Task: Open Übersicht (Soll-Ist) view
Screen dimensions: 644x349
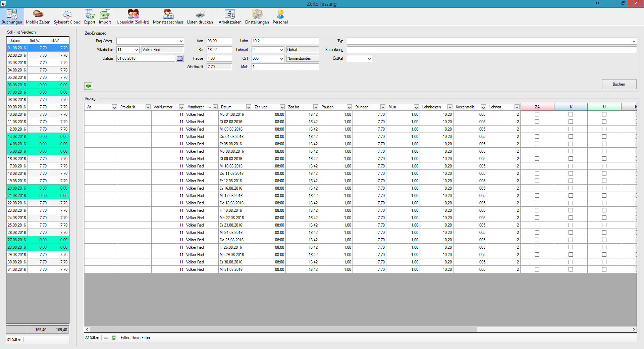Action: (x=133, y=17)
